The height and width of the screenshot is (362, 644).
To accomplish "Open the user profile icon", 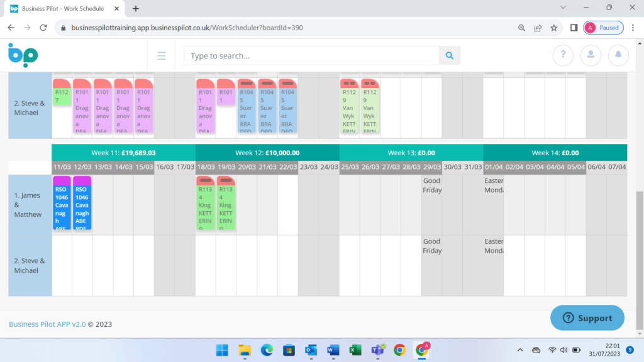I will [591, 55].
